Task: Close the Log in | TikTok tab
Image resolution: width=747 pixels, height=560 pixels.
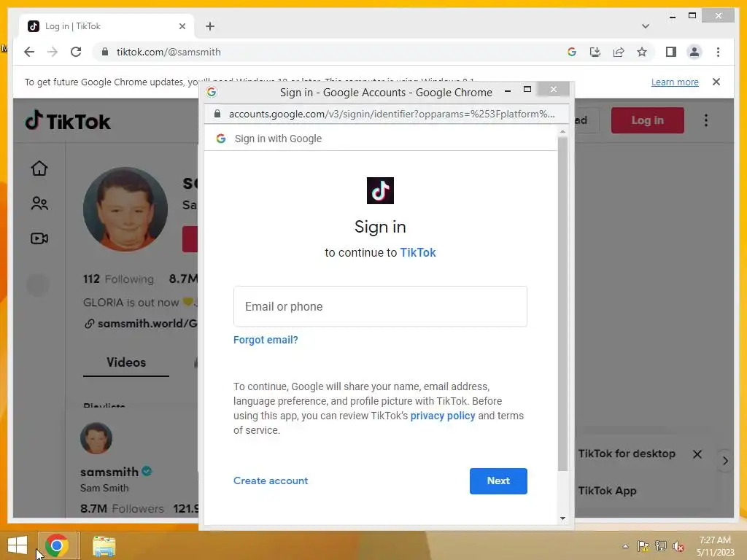Action: click(x=182, y=26)
